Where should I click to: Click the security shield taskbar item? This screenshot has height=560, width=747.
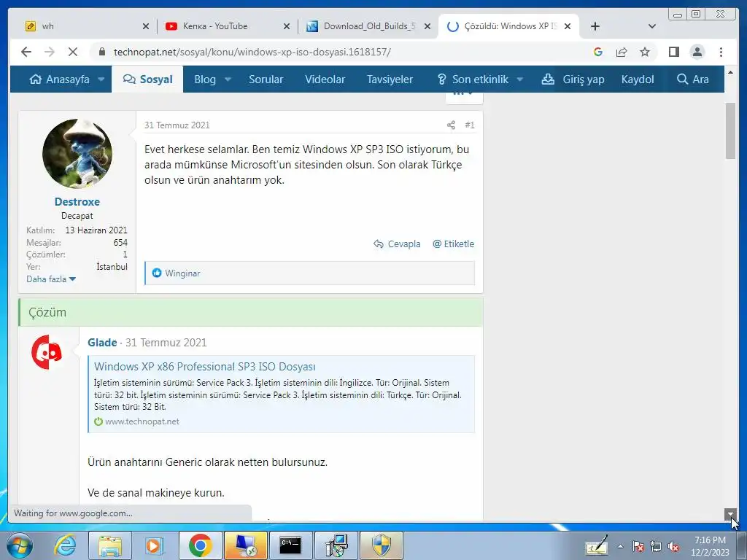pos(381,545)
